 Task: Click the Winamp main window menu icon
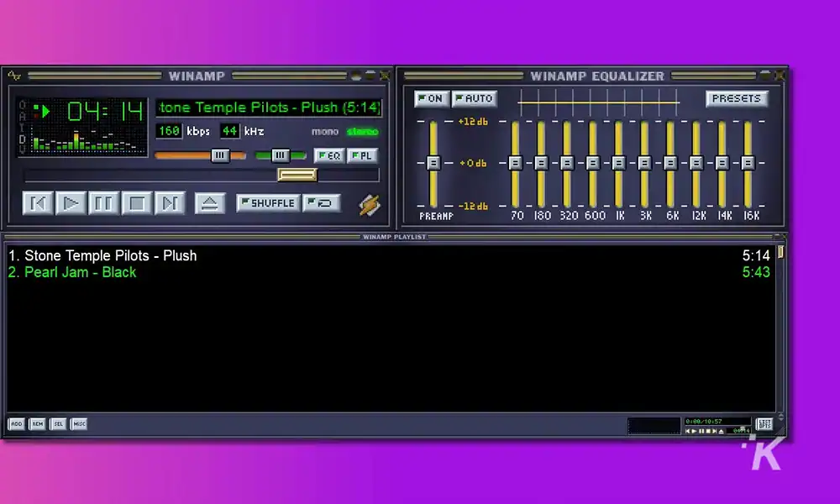tap(13, 76)
